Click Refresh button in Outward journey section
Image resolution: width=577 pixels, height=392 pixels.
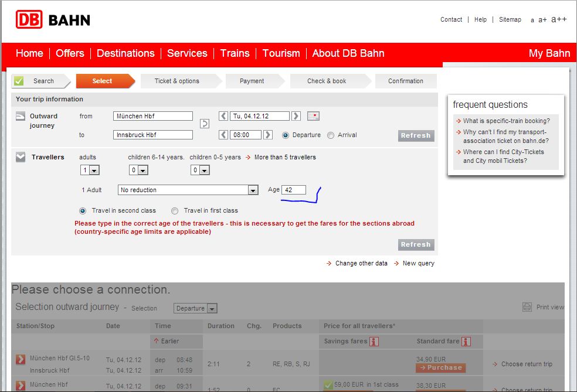click(x=416, y=135)
